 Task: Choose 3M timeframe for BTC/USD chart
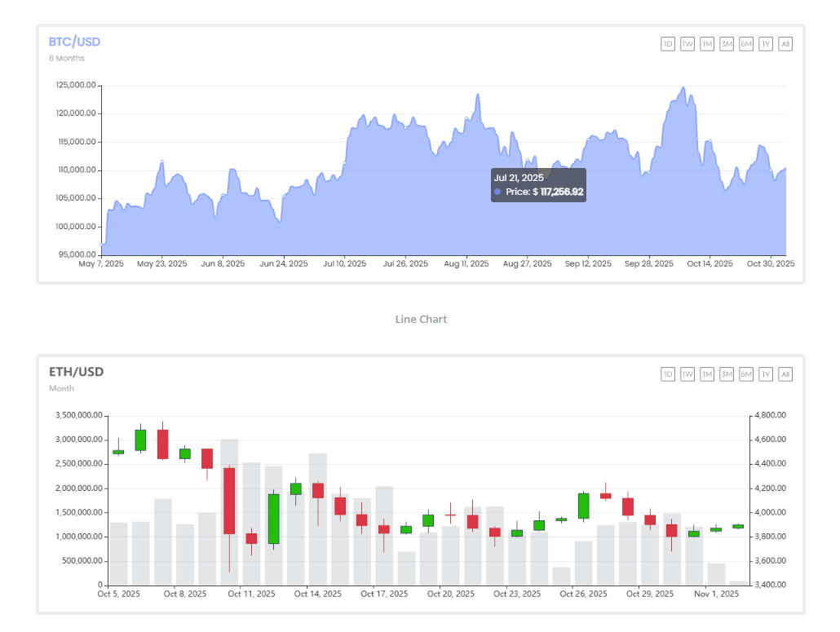click(x=727, y=44)
